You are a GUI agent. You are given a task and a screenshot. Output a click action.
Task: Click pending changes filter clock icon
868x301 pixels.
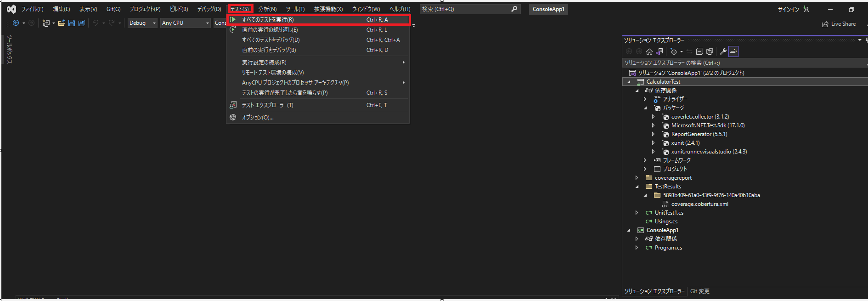tap(674, 51)
